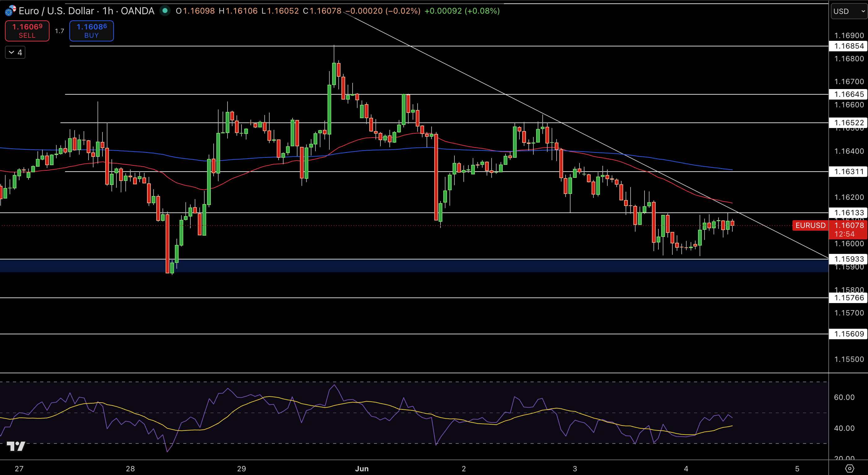
Task: Open the USD currency dropdown
Action: coord(849,11)
